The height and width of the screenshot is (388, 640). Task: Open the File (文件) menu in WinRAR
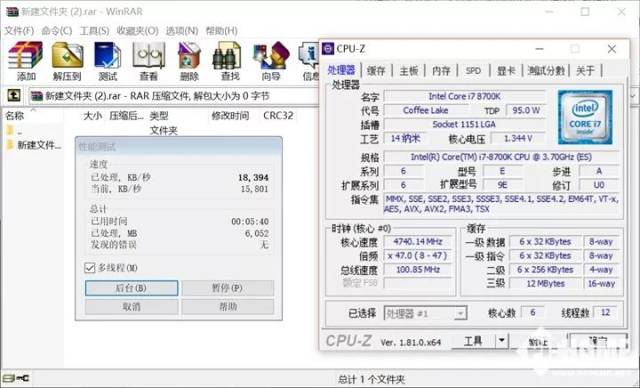point(19,31)
